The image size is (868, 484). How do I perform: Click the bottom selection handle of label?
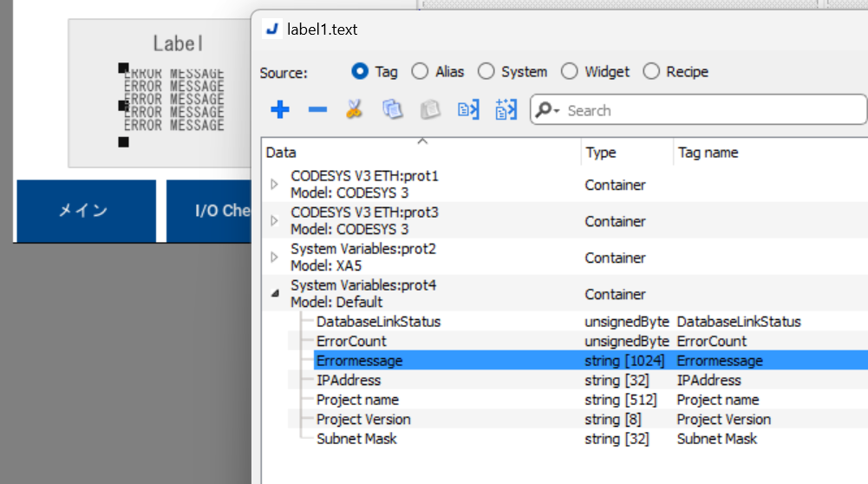(x=123, y=142)
